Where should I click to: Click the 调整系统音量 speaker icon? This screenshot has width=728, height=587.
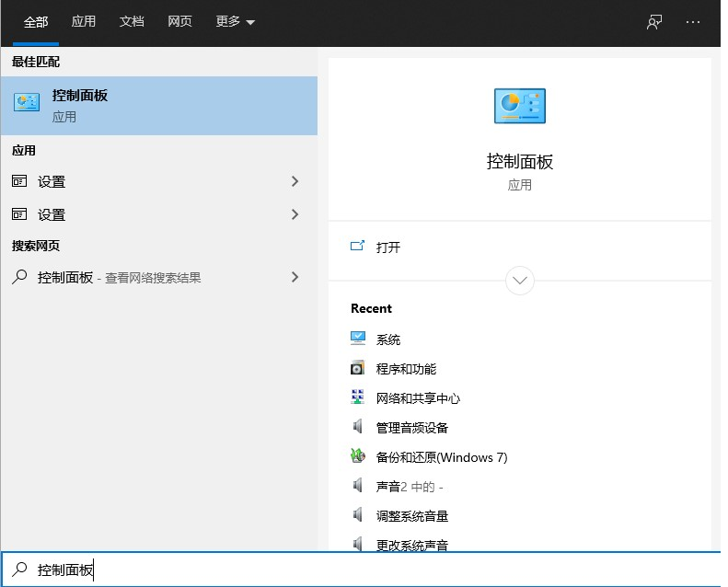coord(358,515)
